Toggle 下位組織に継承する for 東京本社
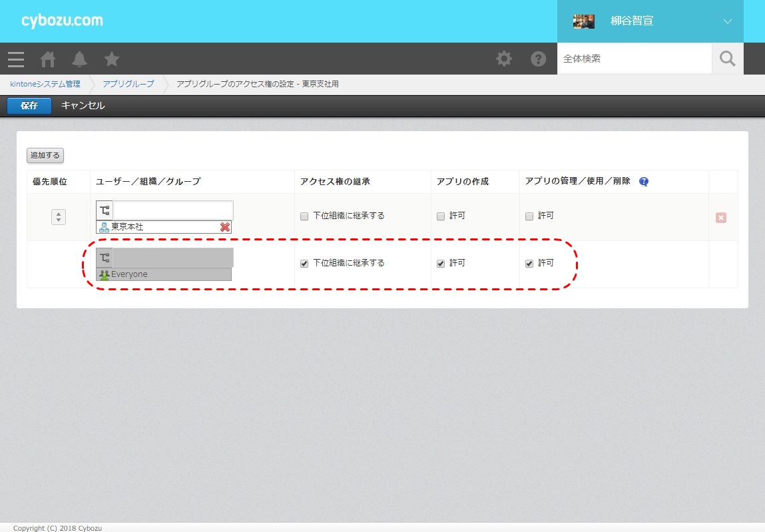765x532 pixels. 304,216
